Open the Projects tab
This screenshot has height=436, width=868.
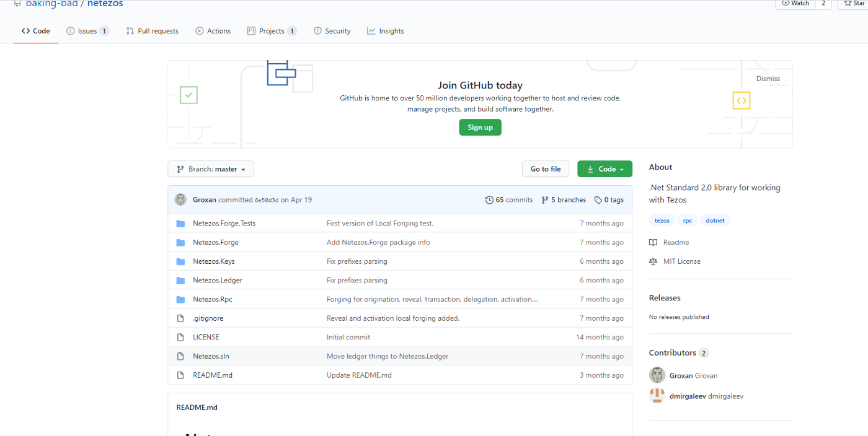272,31
